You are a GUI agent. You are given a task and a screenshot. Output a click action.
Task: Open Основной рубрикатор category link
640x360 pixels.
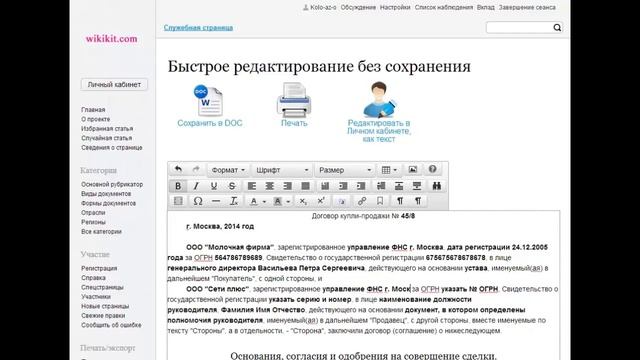[x=112, y=184]
